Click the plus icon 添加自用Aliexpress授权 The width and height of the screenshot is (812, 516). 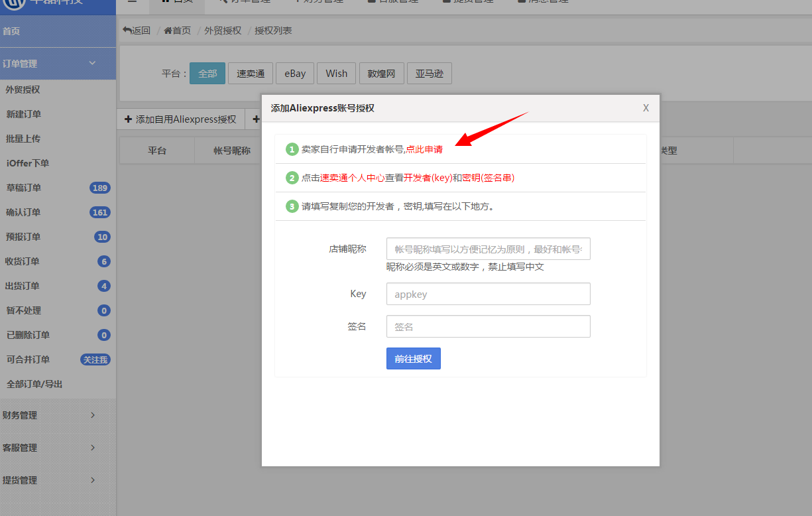click(x=129, y=119)
